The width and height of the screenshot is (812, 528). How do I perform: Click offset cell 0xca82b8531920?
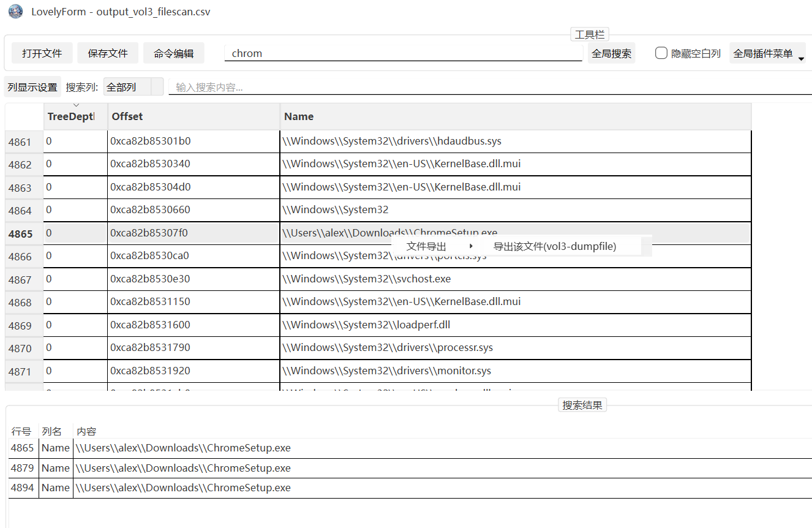(x=194, y=371)
